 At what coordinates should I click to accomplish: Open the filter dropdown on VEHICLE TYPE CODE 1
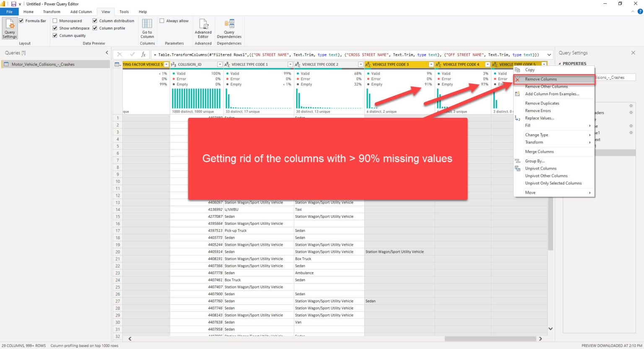click(290, 64)
